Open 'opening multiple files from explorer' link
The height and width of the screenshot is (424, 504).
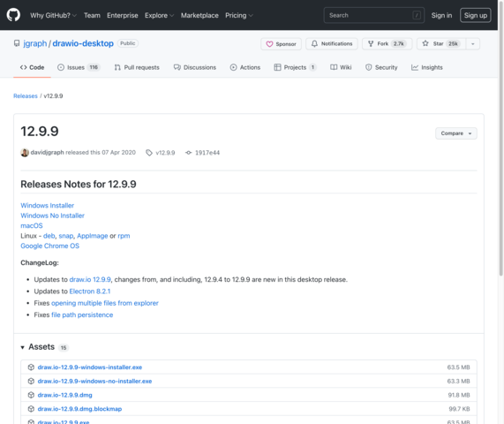105,303
